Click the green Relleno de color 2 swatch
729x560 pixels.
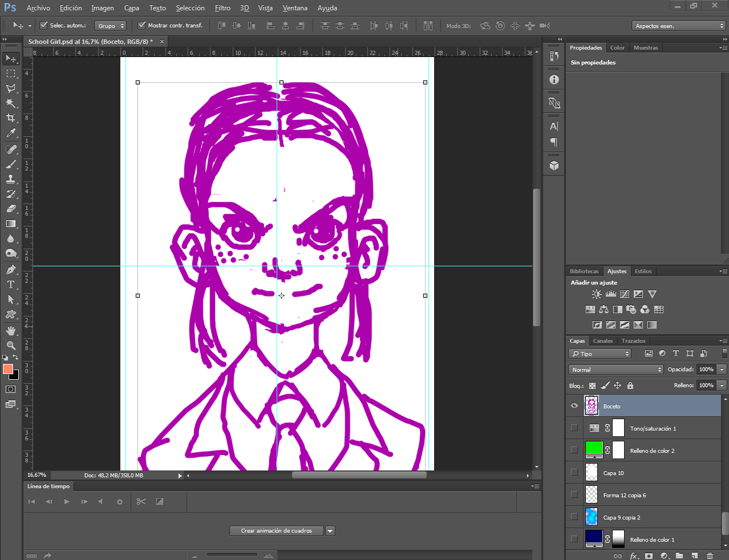pos(594,449)
